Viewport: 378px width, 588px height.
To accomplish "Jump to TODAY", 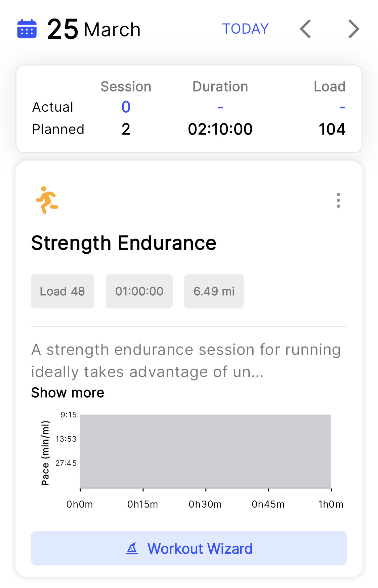I will 245,29.
